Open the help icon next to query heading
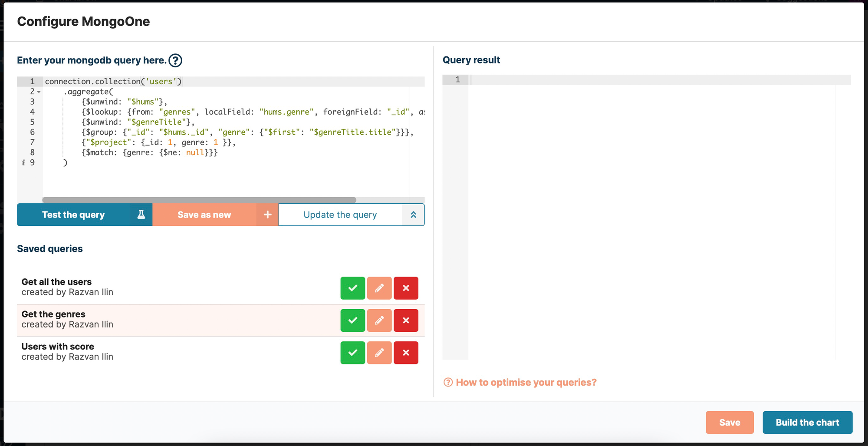 tap(175, 60)
